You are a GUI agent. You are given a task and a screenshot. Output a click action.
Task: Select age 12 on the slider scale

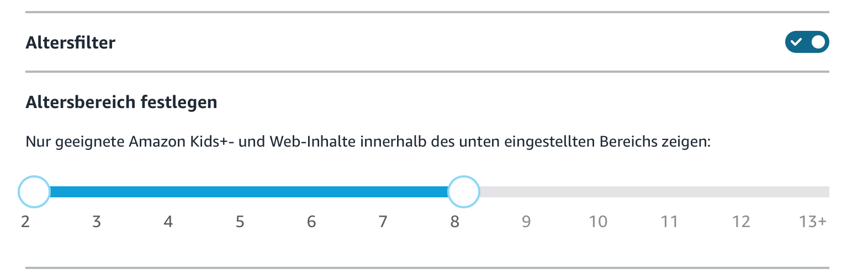coord(741,222)
